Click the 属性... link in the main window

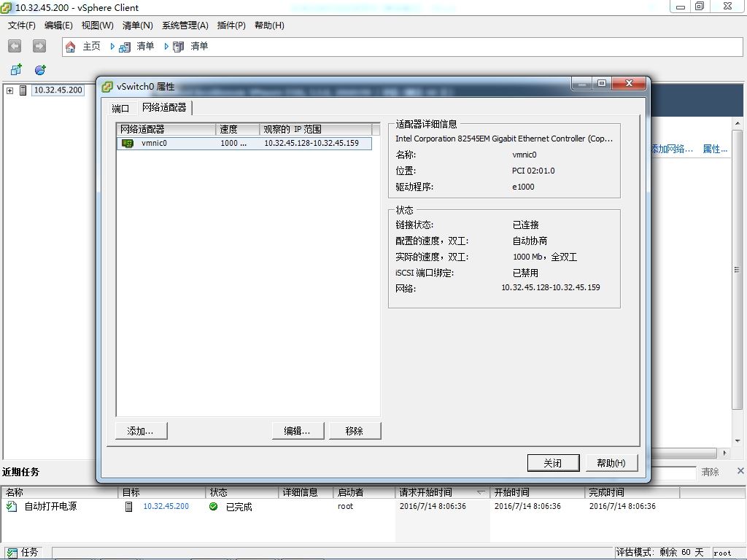coord(715,149)
